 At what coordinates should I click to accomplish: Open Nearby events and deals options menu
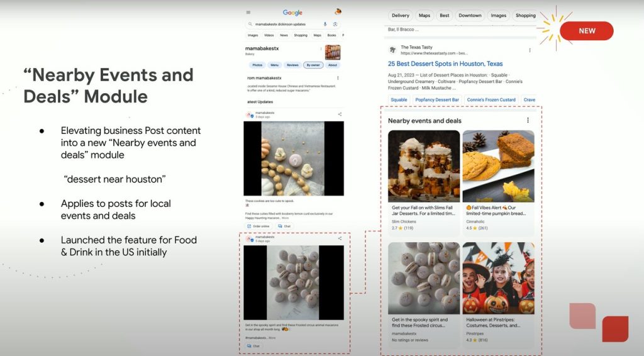[528, 120]
